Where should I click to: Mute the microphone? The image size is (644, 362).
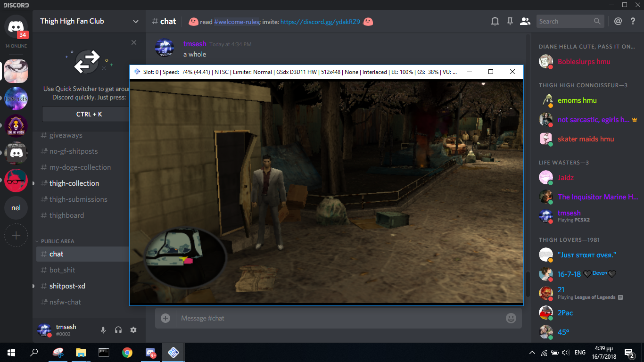[103, 330]
